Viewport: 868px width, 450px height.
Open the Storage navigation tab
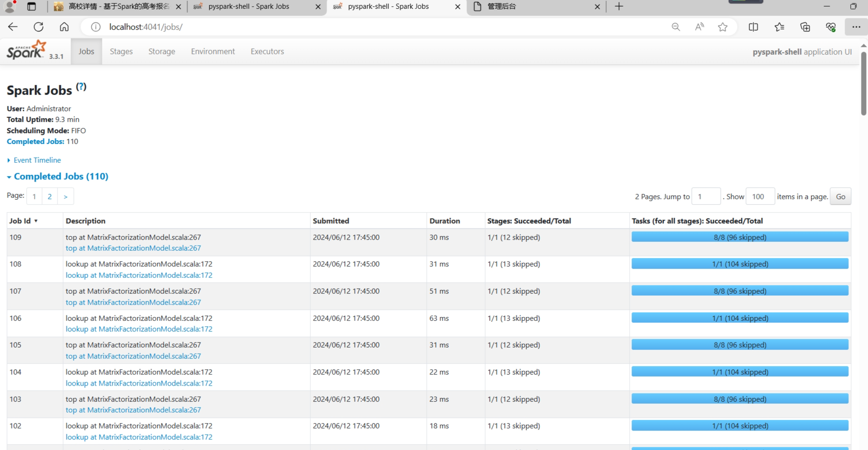click(x=162, y=51)
